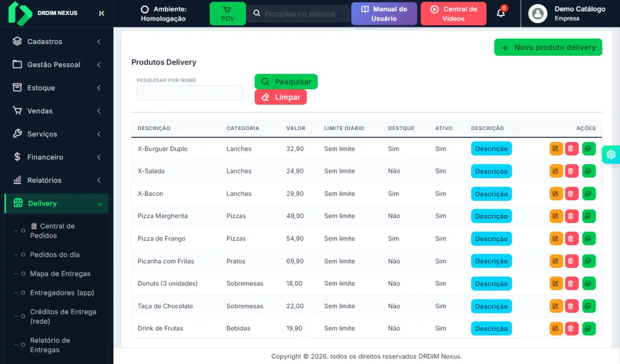Click Ambiente: Homologação indicator

click(x=163, y=13)
